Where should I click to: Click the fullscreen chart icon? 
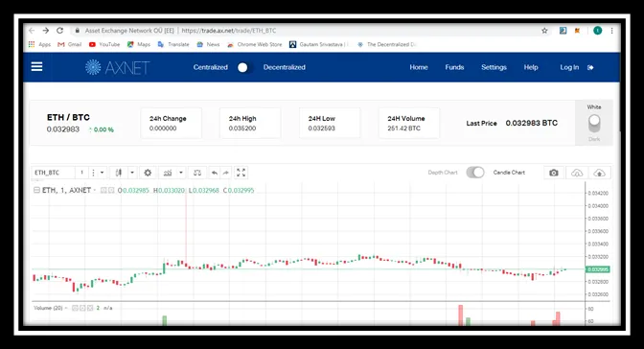pos(241,173)
